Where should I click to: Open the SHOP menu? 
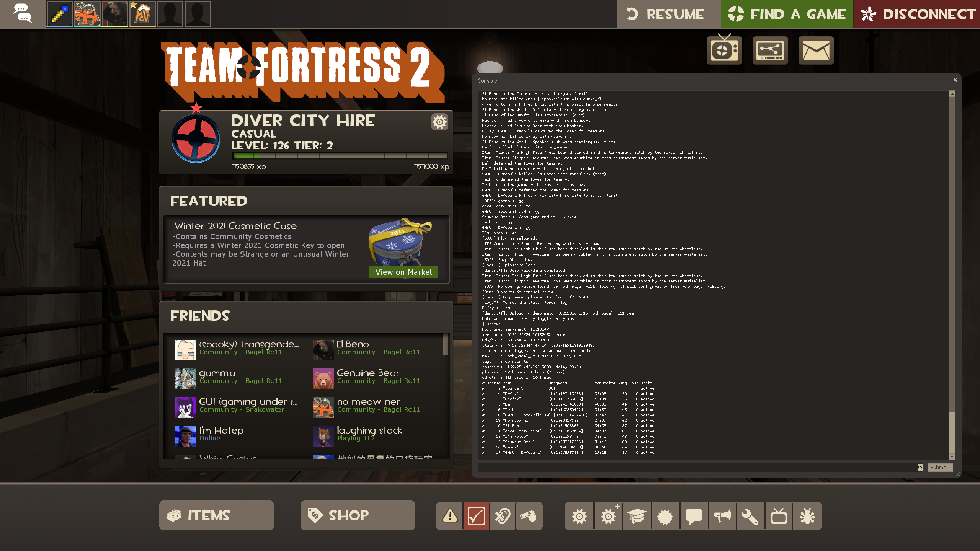[358, 515]
